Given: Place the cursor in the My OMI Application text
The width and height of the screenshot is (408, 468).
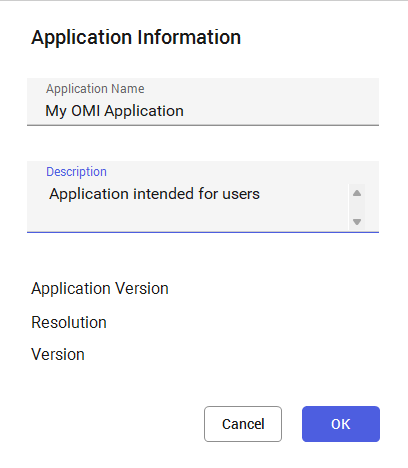Looking at the screenshot, I should pos(114,111).
